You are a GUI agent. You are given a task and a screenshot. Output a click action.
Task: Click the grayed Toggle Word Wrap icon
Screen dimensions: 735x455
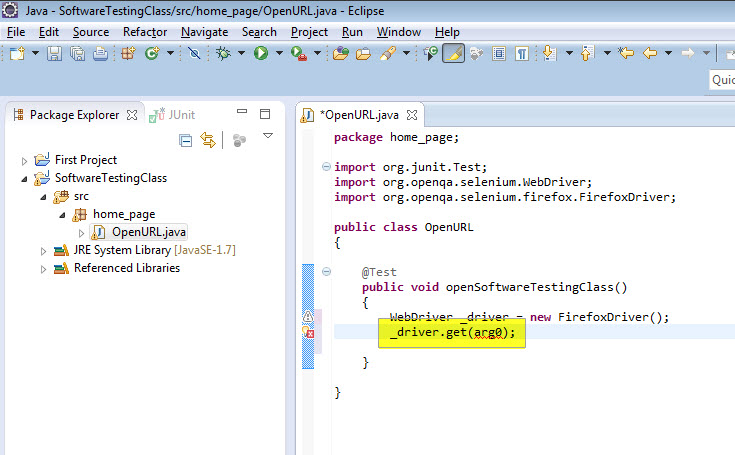click(477, 53)
